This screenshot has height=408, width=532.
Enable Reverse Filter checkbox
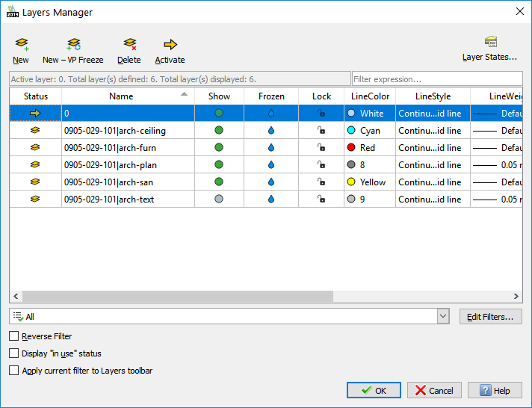(14, 336)
